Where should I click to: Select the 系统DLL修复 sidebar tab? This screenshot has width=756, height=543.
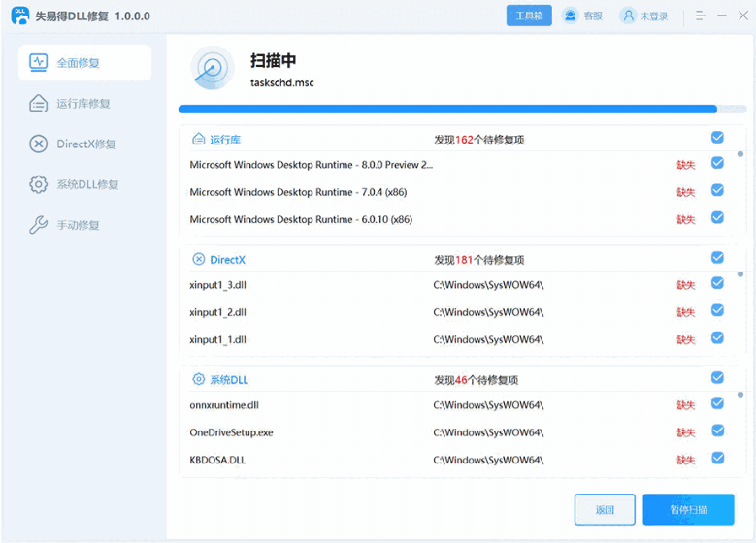(x=84, y=184)
